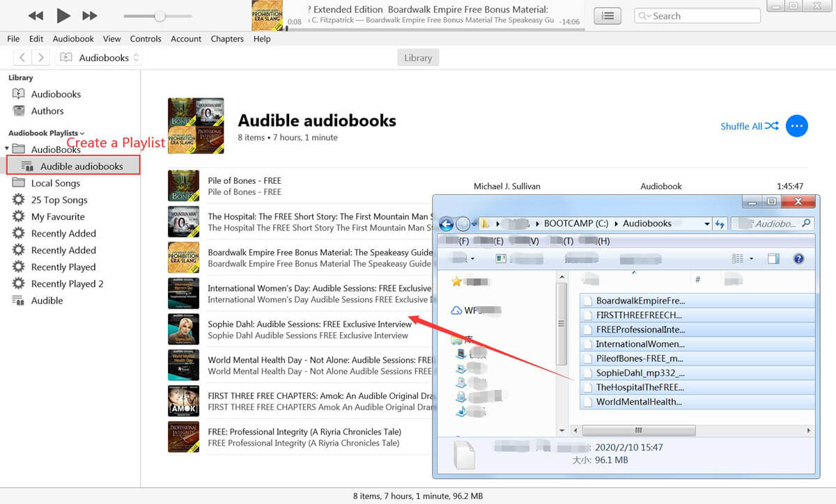Image resolution: width=836 pixels, height=504 pixels.
Task: Select the InternationalWomen... file
Action: [x=697, y=344]
